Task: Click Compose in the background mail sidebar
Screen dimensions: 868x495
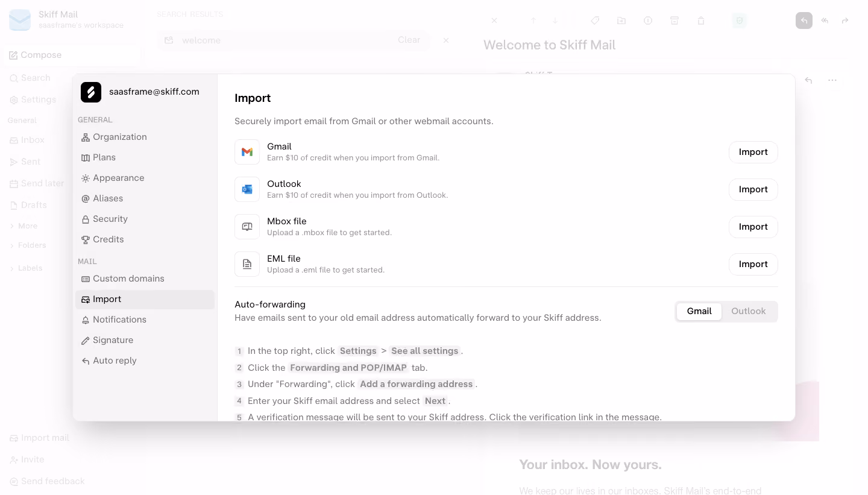Action: tap(71, 55)
